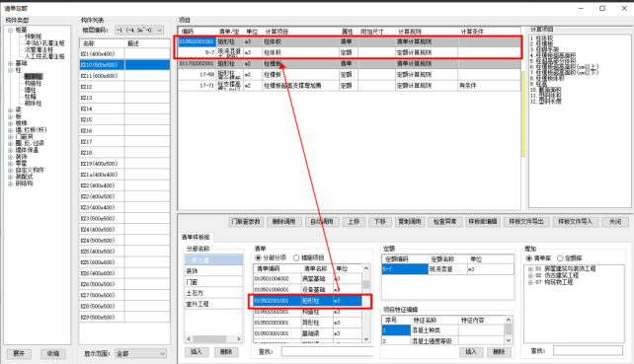
Task: Select component KZ12 in list
Action: click(124, 87)
